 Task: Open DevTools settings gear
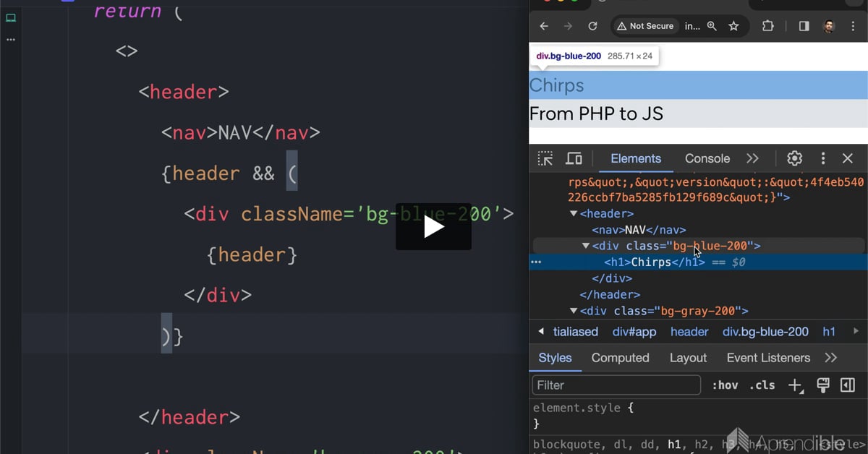click(795, 158)
